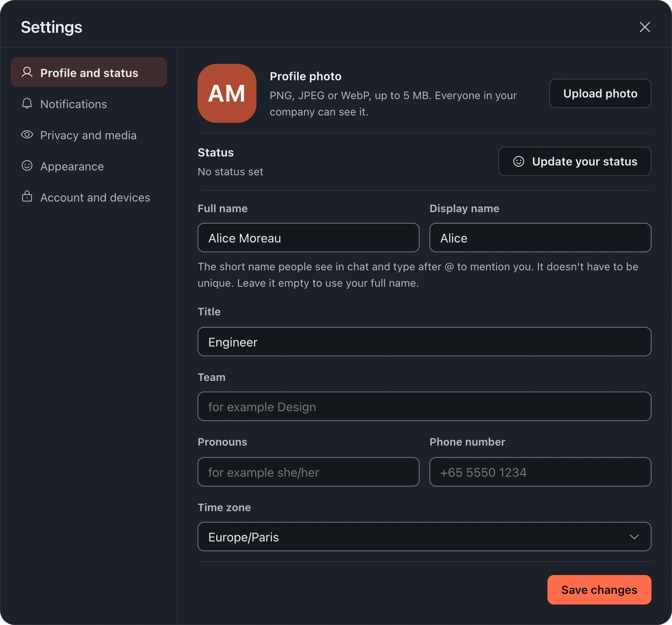Click the Upload photo button

[x=600, y=93]
